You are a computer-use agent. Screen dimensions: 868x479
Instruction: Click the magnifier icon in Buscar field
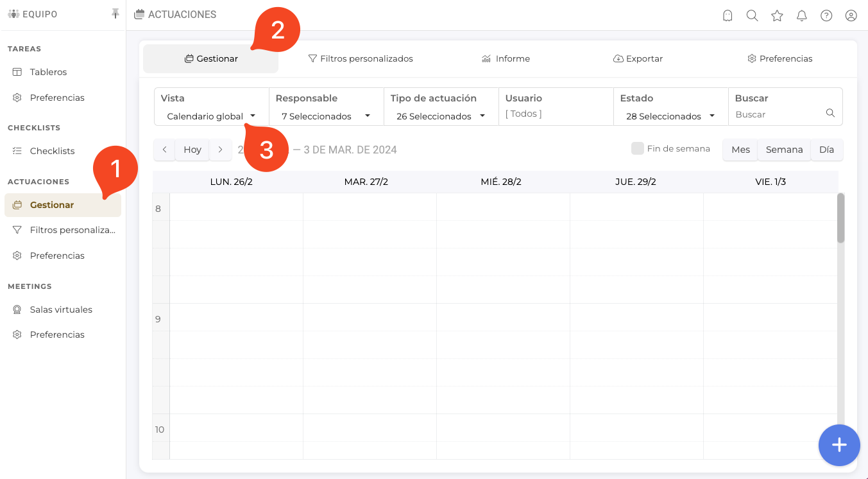click(x=830, y=113)
